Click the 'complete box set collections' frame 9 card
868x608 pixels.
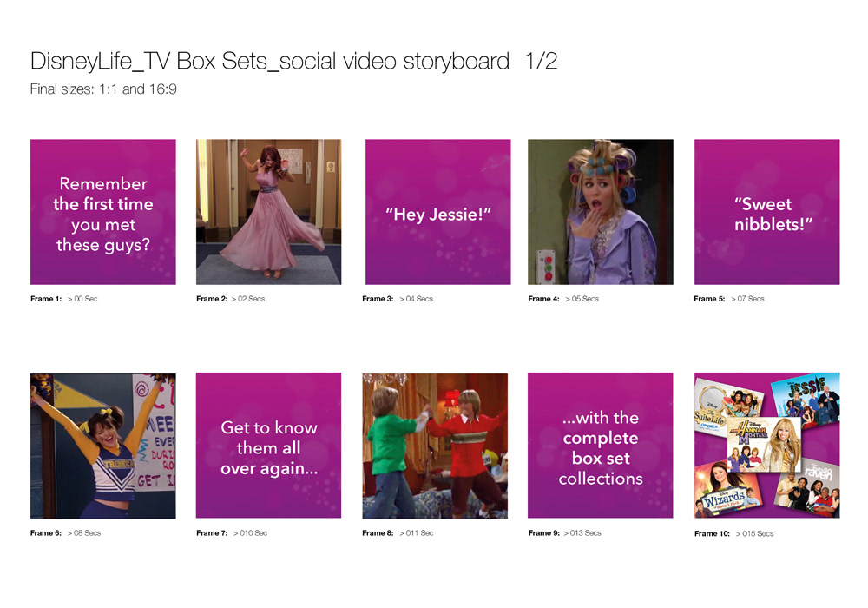(x=601, y=446)
